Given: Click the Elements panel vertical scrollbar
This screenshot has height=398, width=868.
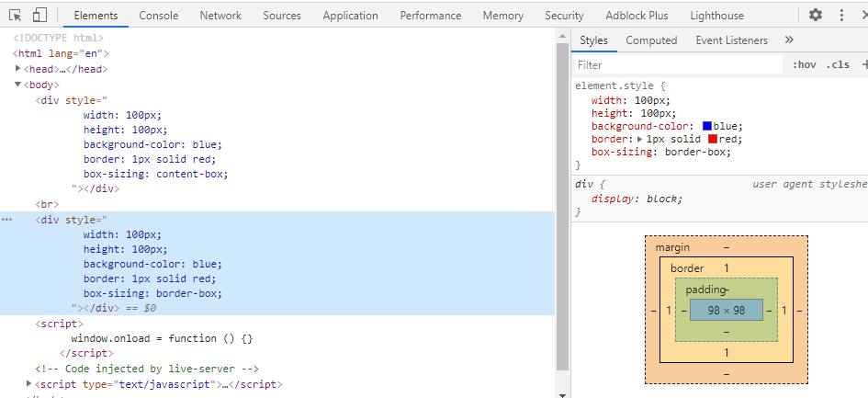Looking at the screenshot, I should pyautogui.click(x=562, y=205).
